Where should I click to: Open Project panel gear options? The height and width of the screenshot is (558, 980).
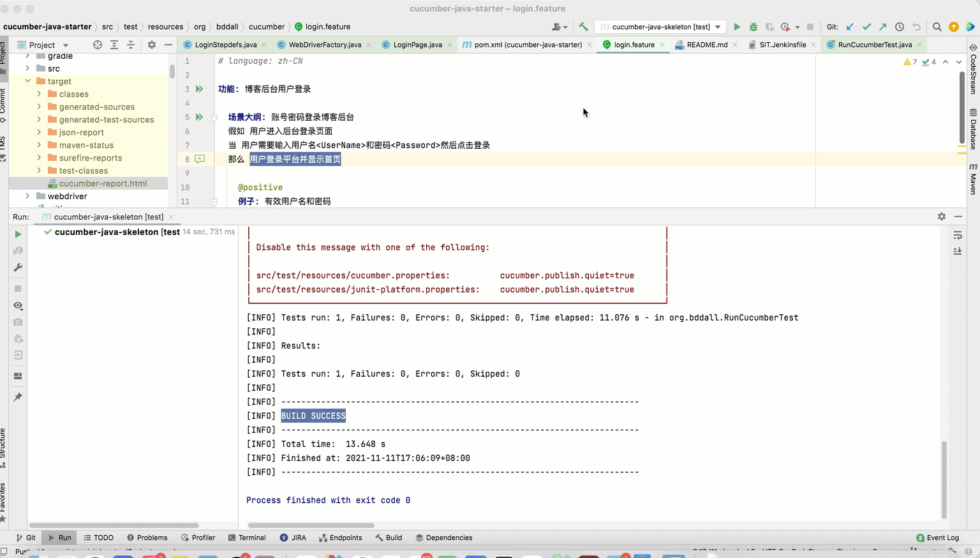pos(152,45)
